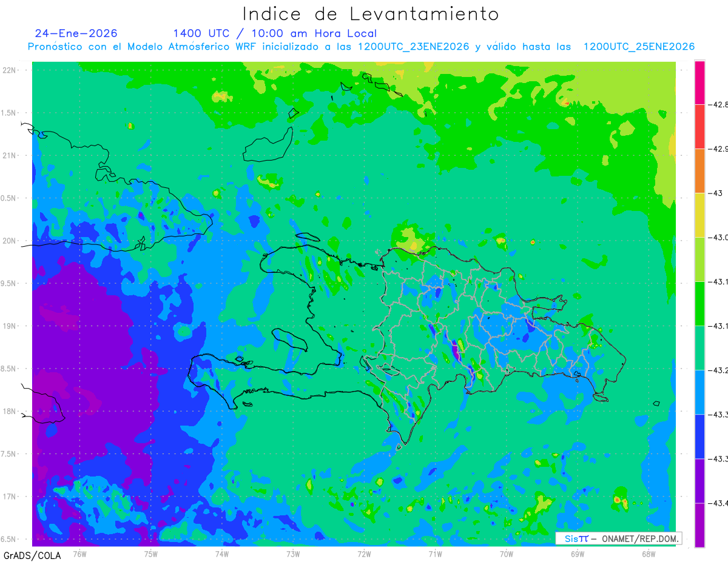The height and width of the screenshot is (562, 728).
Task: Click the '18N' latitude label
Action: (x=10, y=412)
